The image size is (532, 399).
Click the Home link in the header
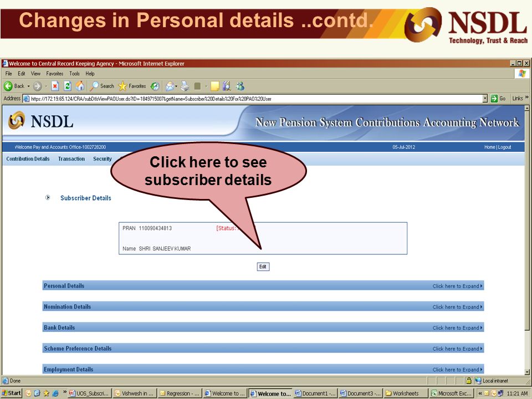[x=489, y=147]
